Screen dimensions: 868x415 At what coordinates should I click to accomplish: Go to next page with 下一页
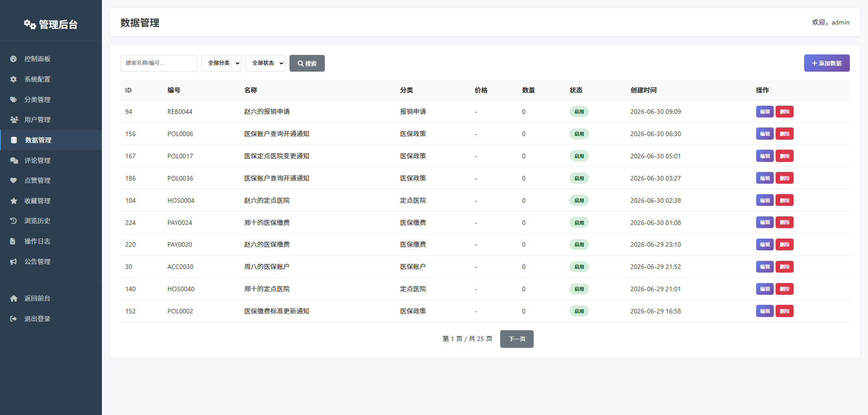[x=517, y=339]
